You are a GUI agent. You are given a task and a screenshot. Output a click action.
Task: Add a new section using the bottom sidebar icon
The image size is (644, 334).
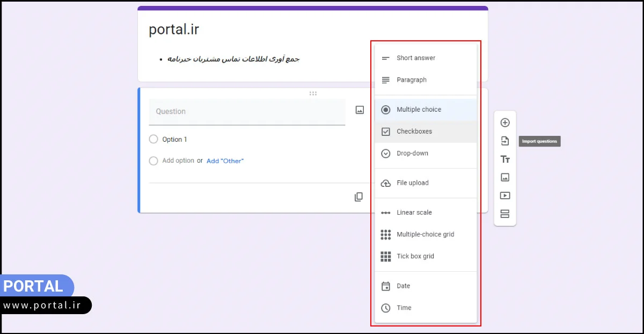(x=505, y=214)
